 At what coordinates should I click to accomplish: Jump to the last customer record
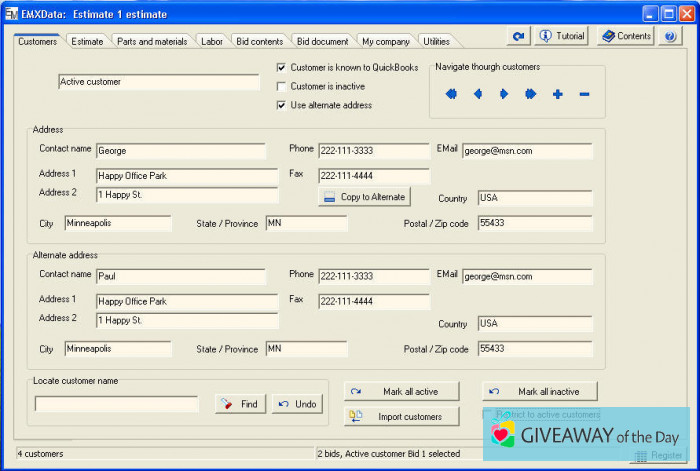tap(530, 95)
